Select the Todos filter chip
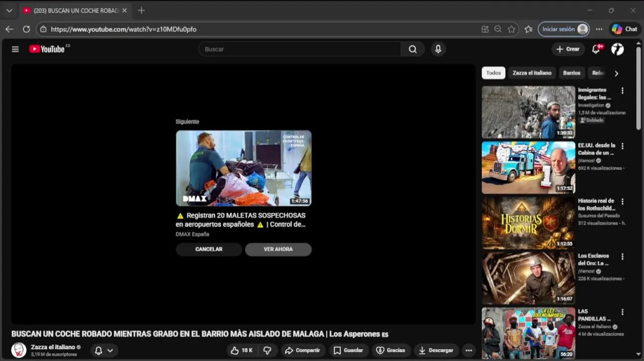Image resolution: width=644 pixels, height=361 pixels. 494,73
